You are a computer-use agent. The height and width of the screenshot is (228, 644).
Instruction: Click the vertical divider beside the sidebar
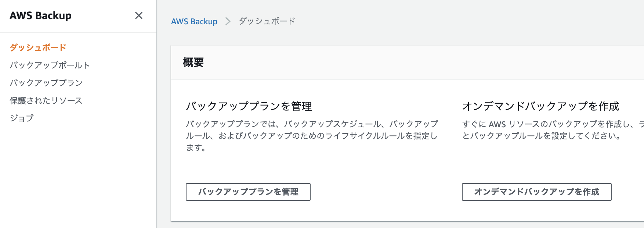pyautogui.click(x=157, y=114)
